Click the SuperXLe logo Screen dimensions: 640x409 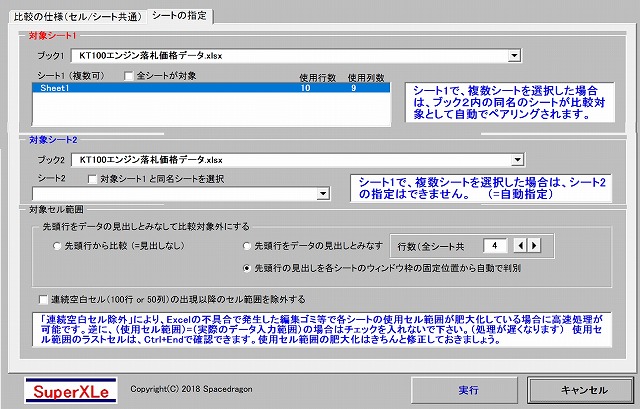pos(71,391)
